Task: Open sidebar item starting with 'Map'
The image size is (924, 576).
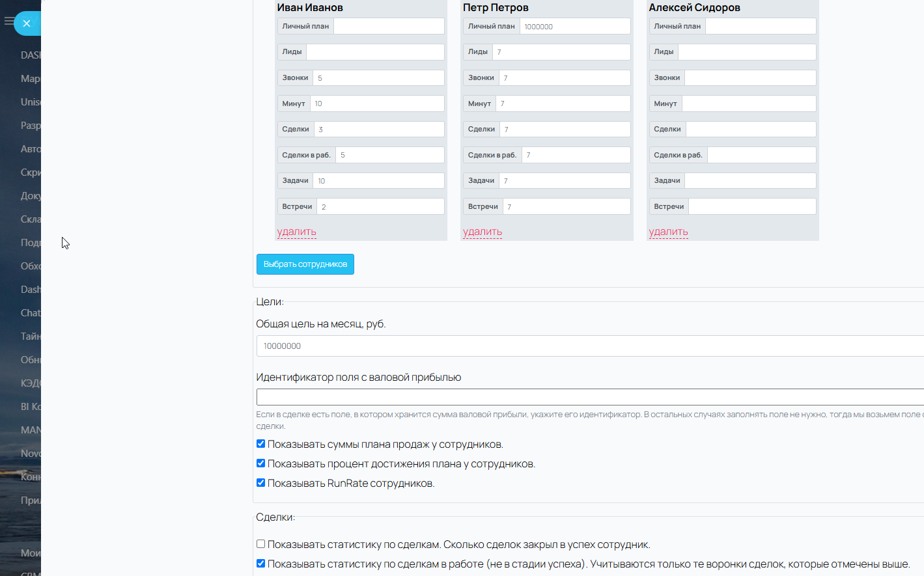Action: [31, 79]
